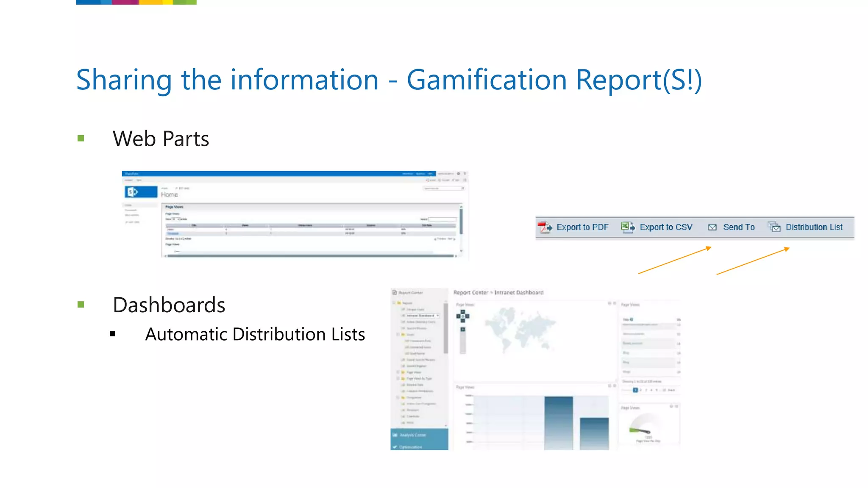Viewport: 868px width, 488px height.
Task: Click the Report Center panel header icon
Action: point(395,292)
